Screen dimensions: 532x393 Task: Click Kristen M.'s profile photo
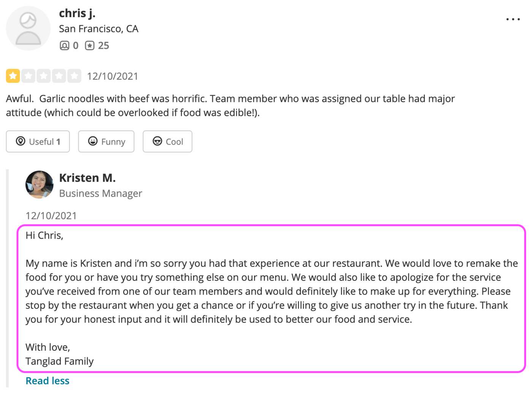(39, 185)
